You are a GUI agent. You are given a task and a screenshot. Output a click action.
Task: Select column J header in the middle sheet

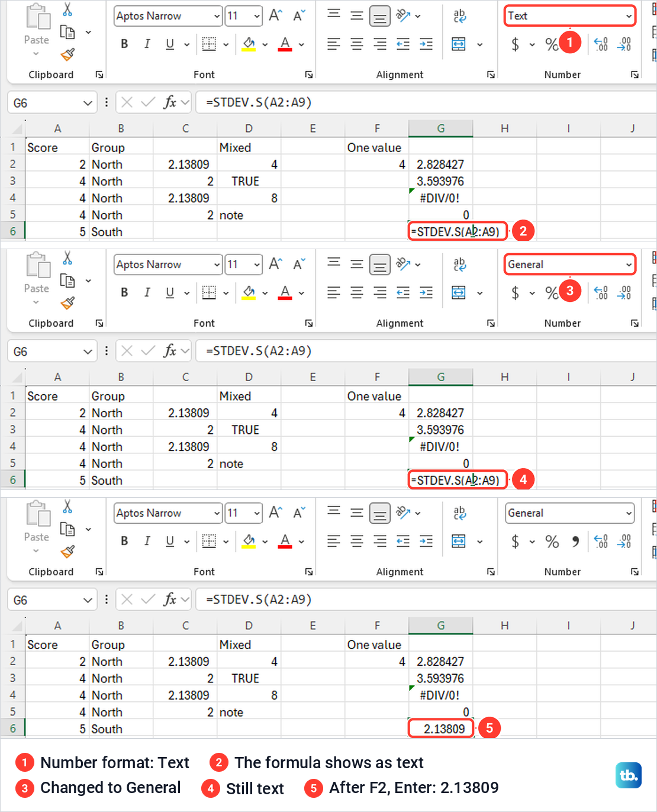pyautogui.click(x=629, y=377)
